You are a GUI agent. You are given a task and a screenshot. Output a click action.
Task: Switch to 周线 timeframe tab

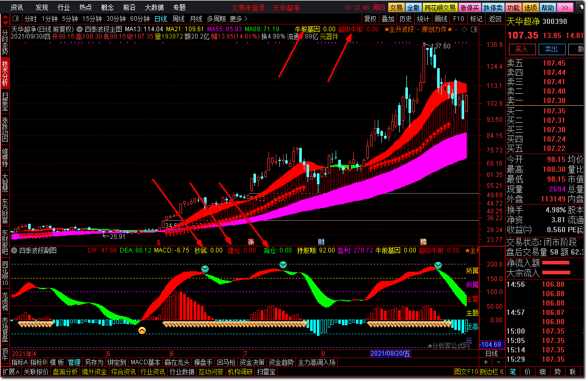pos(178,19)
